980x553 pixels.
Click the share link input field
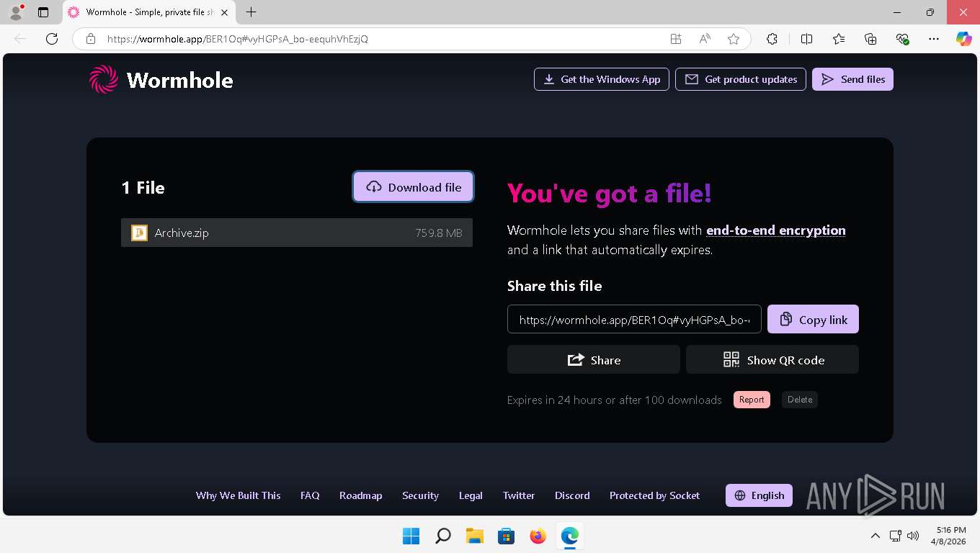coord(634,319)
